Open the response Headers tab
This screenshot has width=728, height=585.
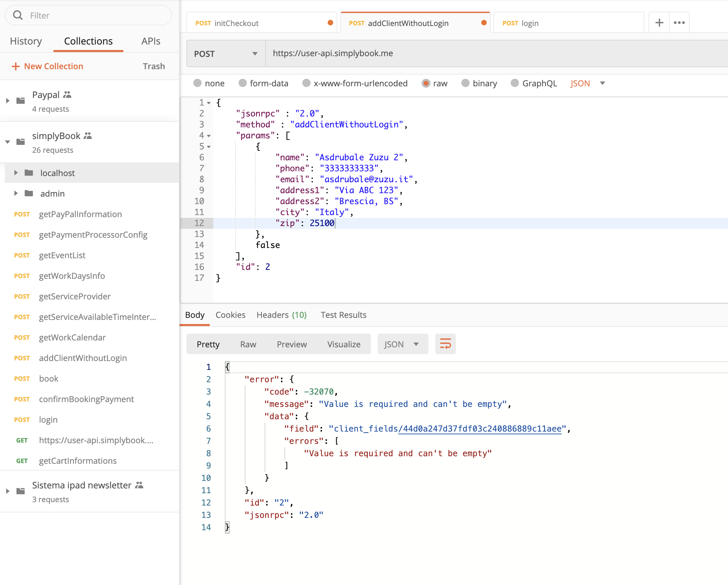coord(281,315)
